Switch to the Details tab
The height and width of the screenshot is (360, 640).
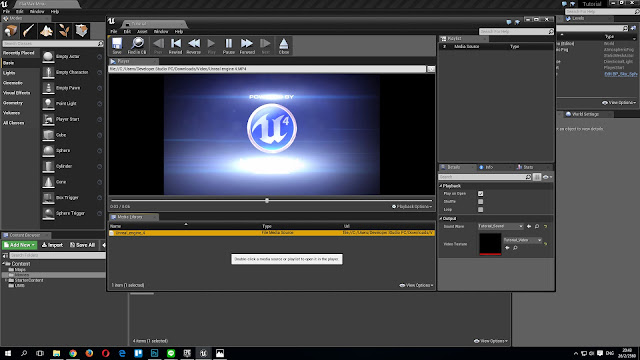click(453, 167)
